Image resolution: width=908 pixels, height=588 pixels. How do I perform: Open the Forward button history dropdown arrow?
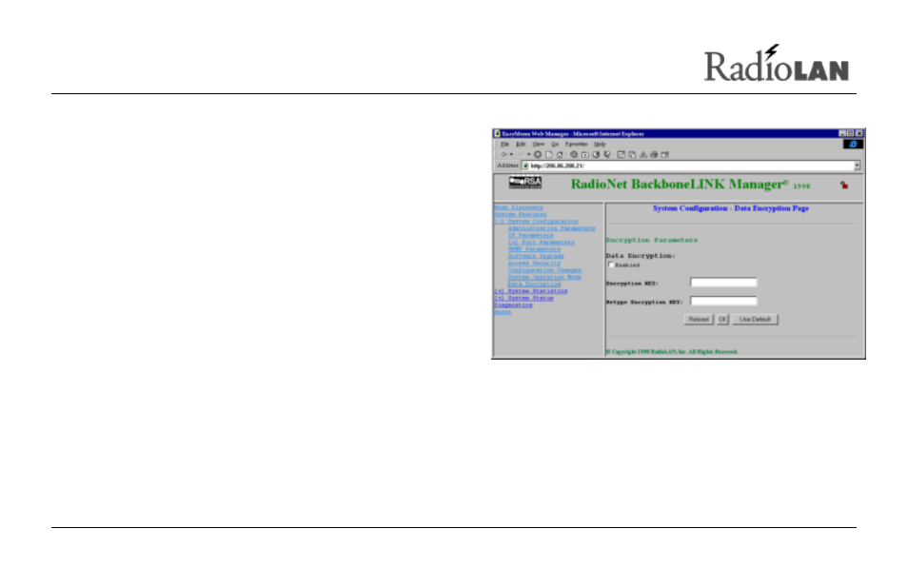point(528,154)
